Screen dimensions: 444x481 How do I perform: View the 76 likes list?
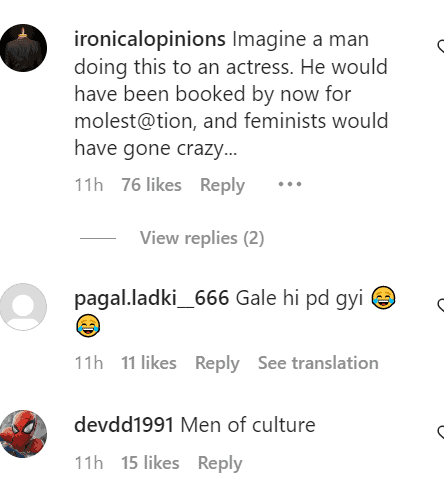tap(151, 185)
